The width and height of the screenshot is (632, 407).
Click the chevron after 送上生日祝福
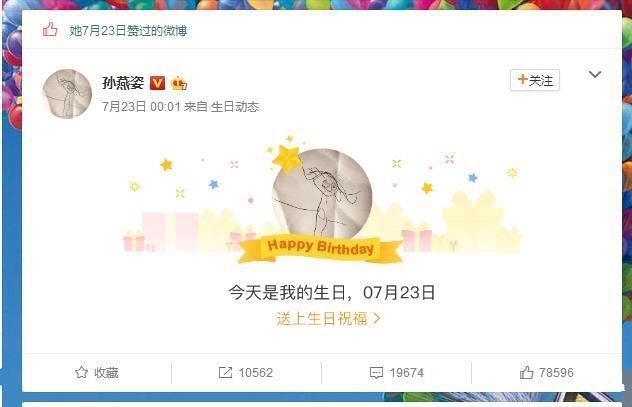click(x=376, y=319)
